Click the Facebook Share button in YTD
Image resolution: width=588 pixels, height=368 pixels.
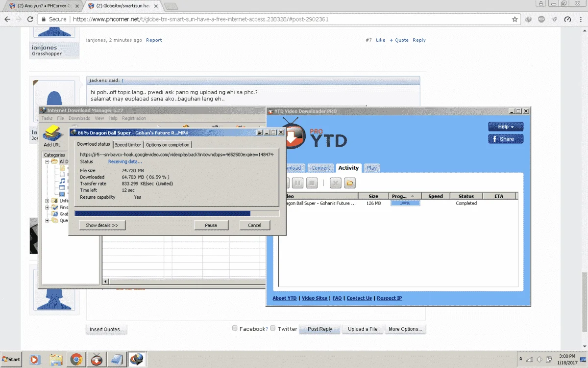(506, 139)
